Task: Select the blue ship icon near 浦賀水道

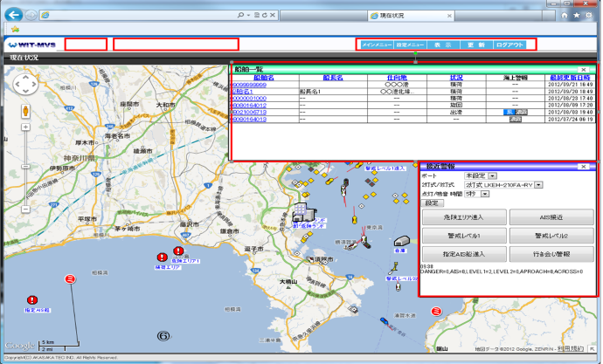Action: 384,320
